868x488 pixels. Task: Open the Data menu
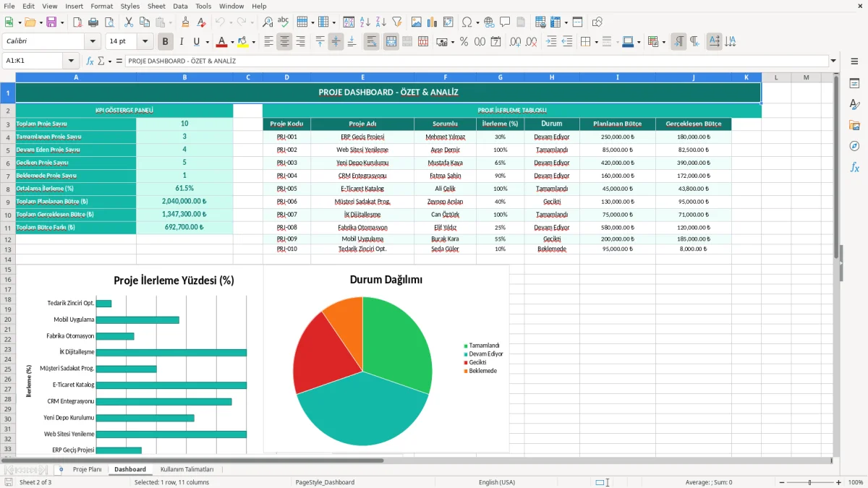180,6
